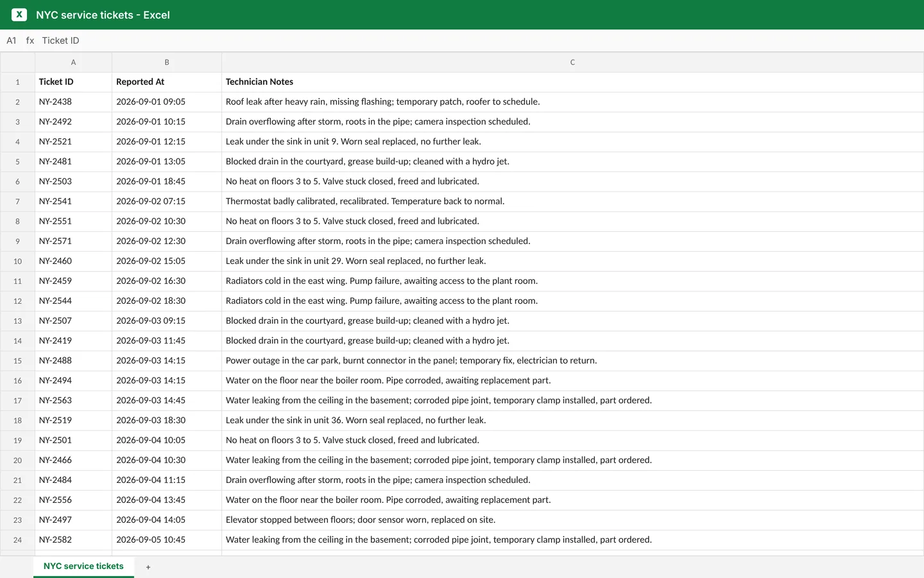
Task: Select cell containing NY-2541
Action: [73, 202]
